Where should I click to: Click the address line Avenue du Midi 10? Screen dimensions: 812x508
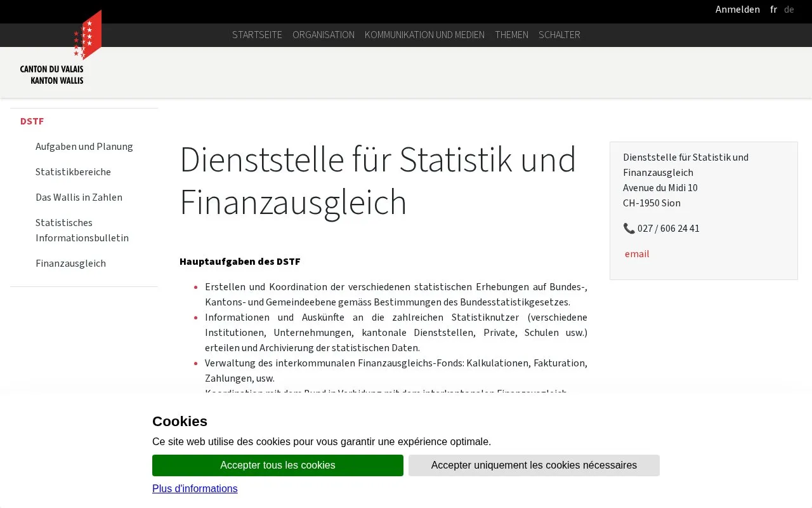(660, 188)
